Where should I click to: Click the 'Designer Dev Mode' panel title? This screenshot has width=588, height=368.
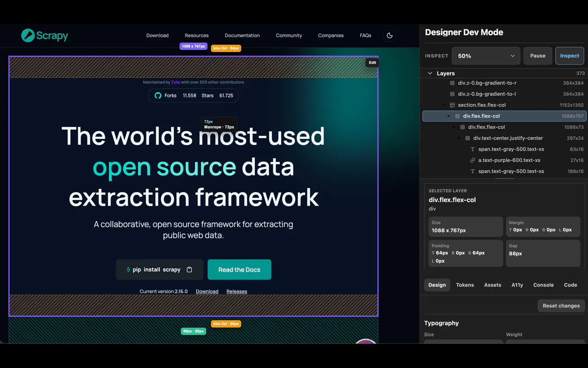click(x=464, y=32)
